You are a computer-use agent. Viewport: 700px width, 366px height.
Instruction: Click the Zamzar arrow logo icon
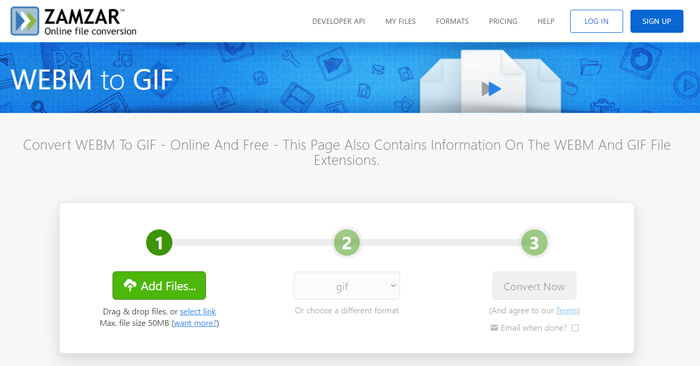25,21
